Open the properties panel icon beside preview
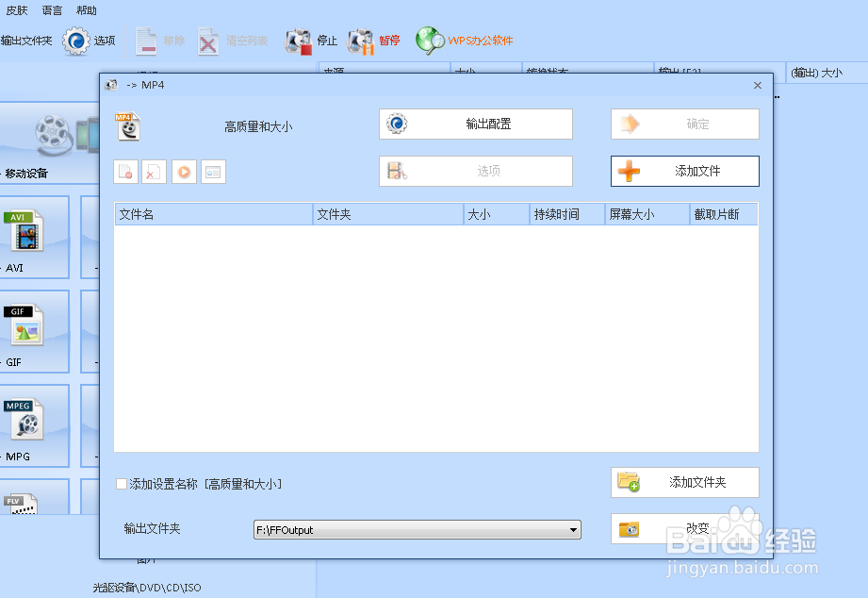 [211, 171]
